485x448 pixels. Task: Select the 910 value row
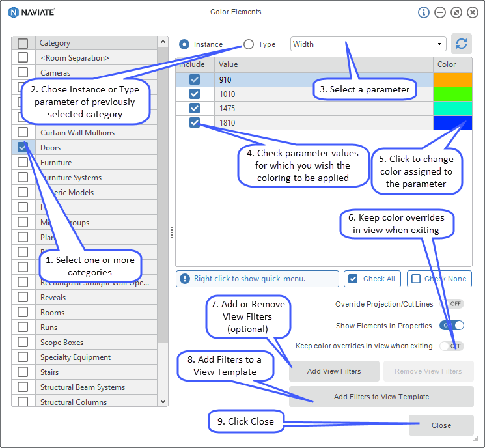324,80
